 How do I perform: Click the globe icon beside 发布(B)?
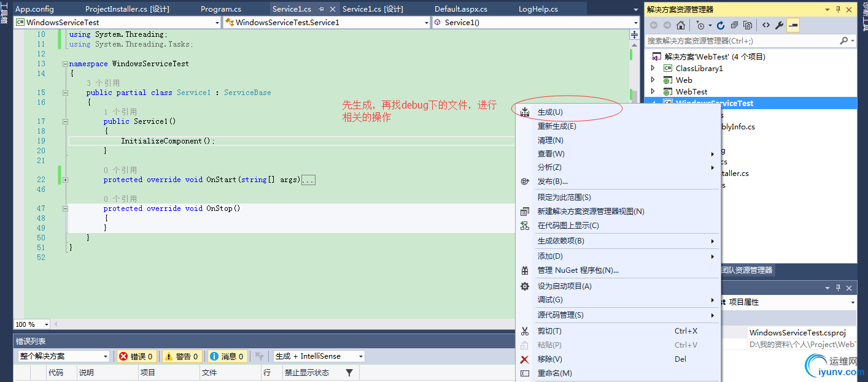point(525,181)
